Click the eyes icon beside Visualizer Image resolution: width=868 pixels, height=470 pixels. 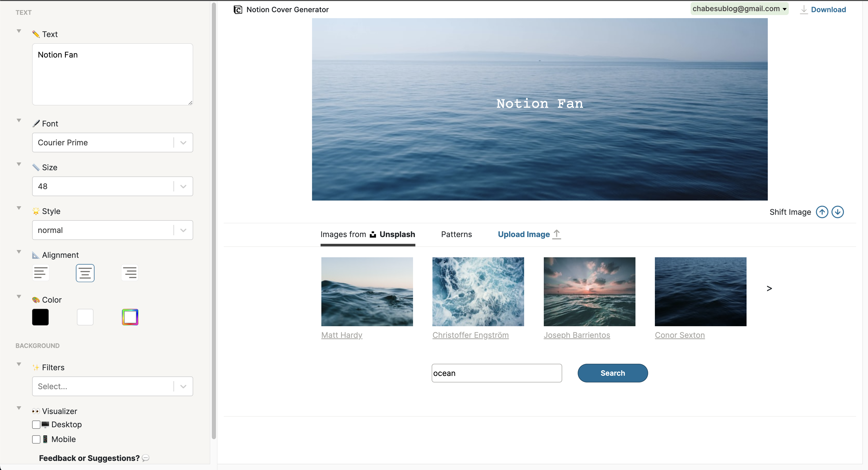tap(36, 411)
